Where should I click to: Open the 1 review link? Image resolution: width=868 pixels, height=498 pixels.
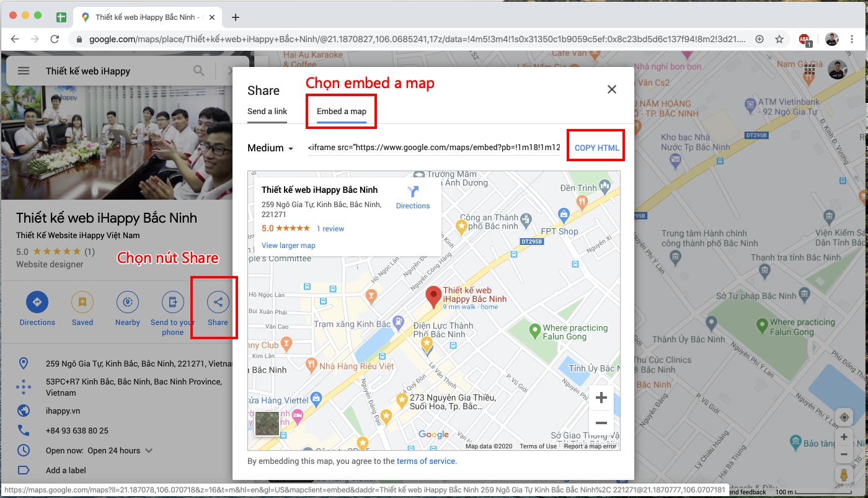330,229
